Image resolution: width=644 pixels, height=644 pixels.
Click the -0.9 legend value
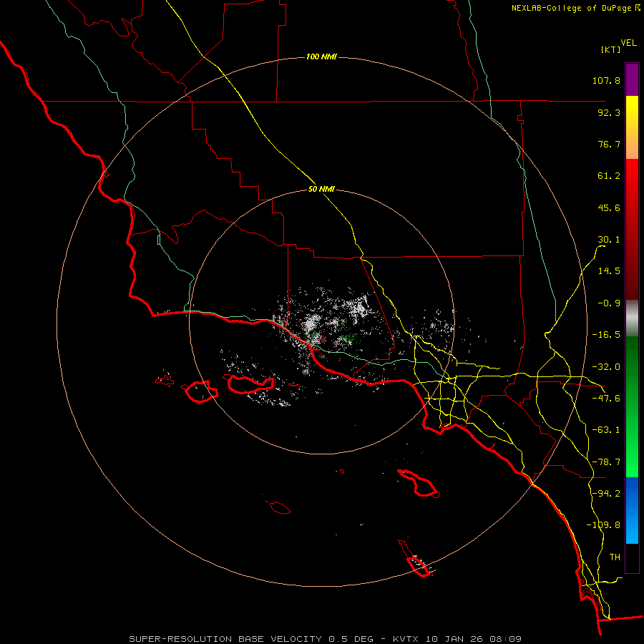(609, 303)
